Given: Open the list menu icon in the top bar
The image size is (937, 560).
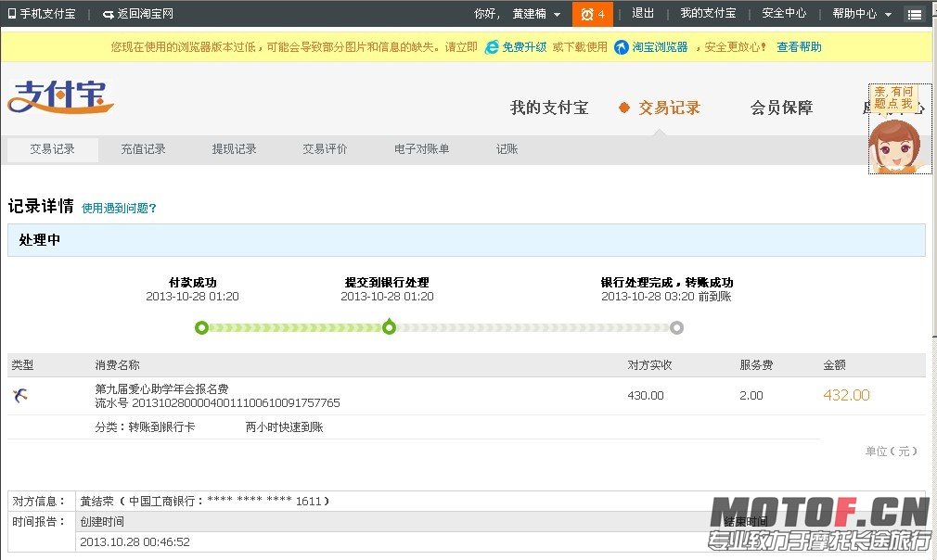Looking at the screenshot, I should (915, 15).
